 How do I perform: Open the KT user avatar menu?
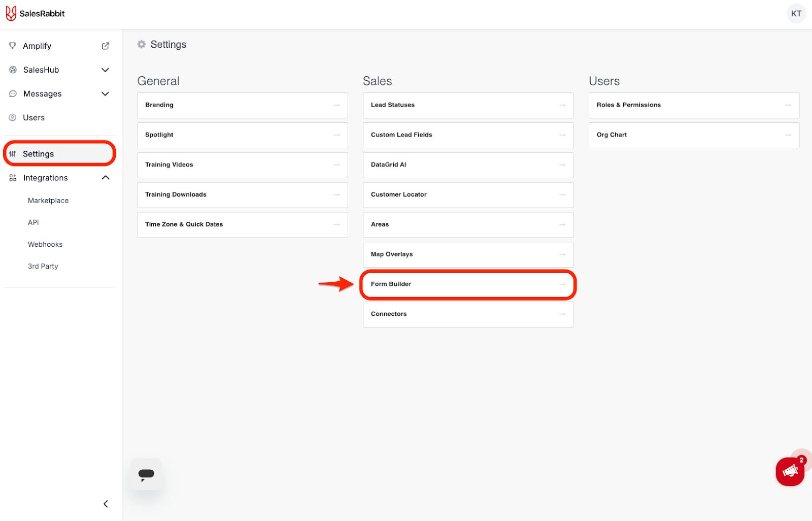[796, 14]
